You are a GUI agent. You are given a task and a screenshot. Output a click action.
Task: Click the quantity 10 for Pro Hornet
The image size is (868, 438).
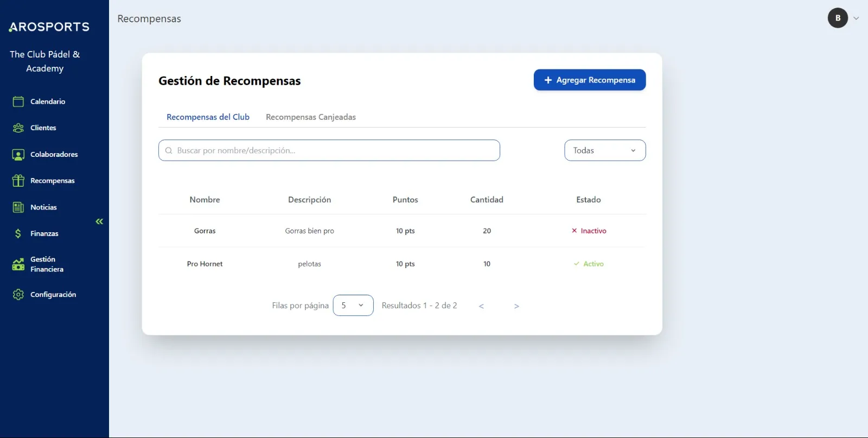pos(487,264)
